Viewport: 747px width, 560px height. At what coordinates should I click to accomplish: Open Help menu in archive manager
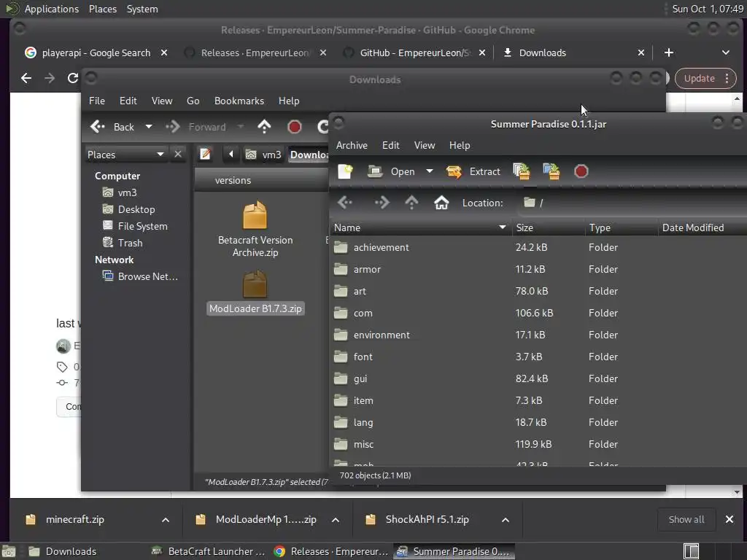point(460,145)
